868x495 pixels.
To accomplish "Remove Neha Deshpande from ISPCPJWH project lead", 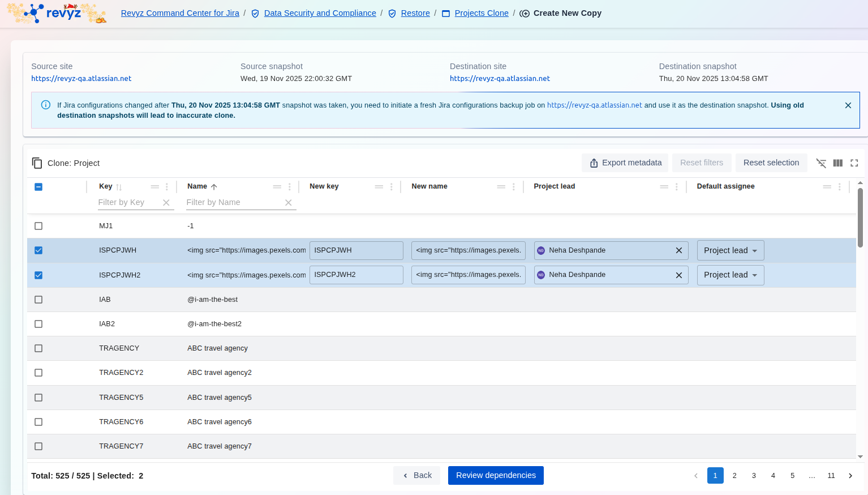I will click(679, 250).
